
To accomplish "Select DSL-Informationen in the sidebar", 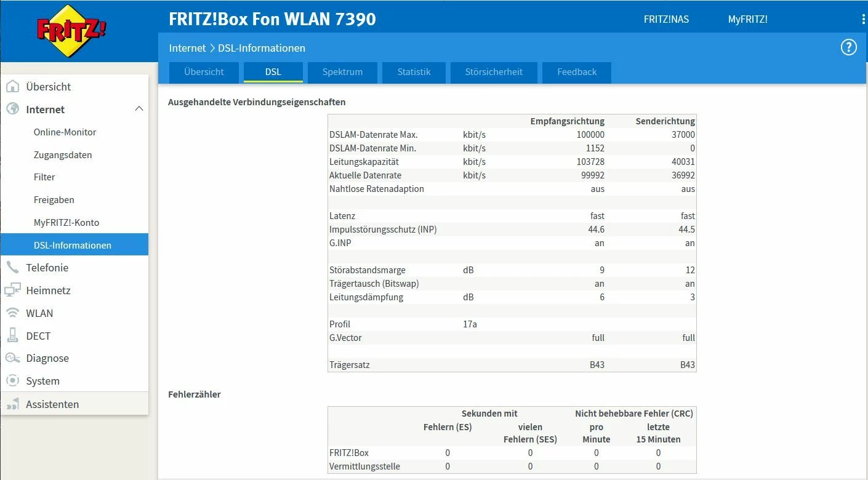I will point(74,244).
